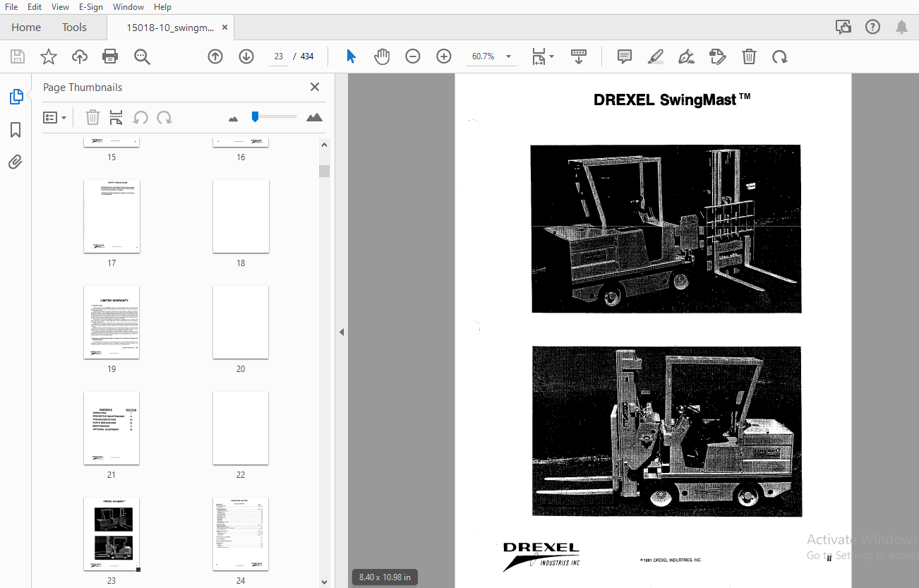Enlarge thumbnails with the large mountain icon
Image resolution: width=919 pixels, height=588 pixels.
pos(314,117)
